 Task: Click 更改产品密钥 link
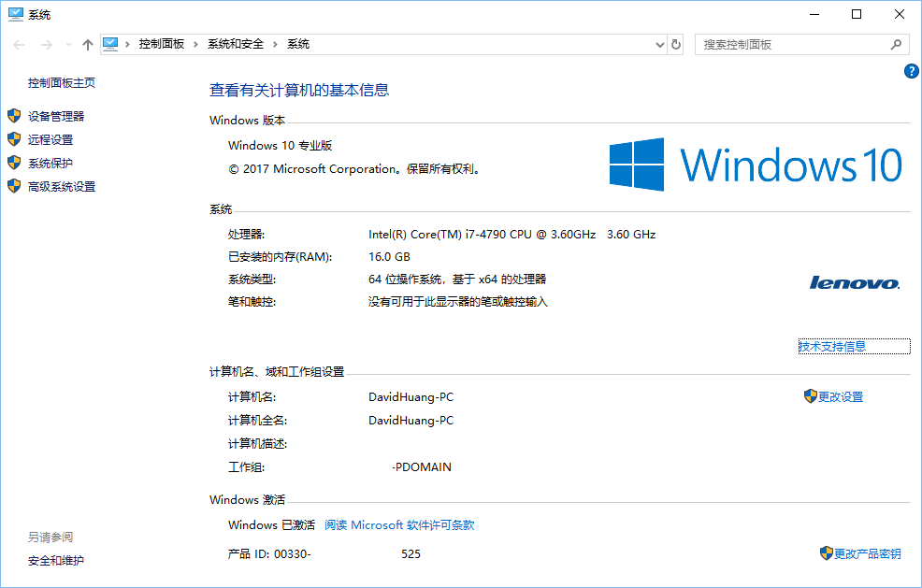point(868,554)
